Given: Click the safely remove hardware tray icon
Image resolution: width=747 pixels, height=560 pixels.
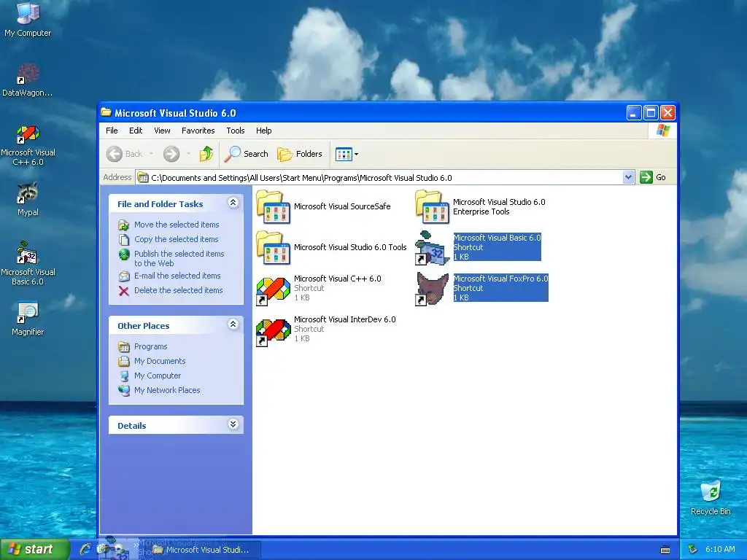Looking at the screenshot, I should (x=693, y=550).
